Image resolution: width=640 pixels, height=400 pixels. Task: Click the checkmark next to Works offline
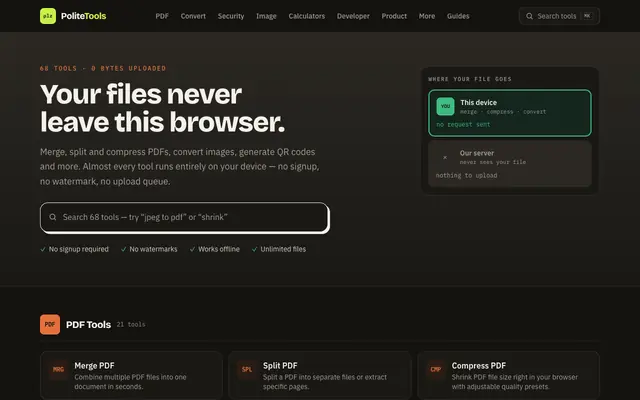coord(192,249)
